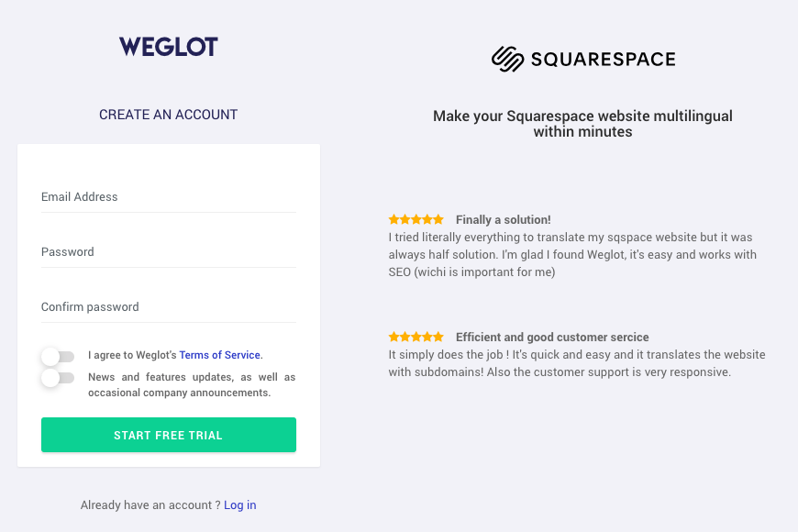Image resolution: width=798 pixels, height=532 pixels.
Task: Toggle on news and features updates
Action: coord(58,378)
